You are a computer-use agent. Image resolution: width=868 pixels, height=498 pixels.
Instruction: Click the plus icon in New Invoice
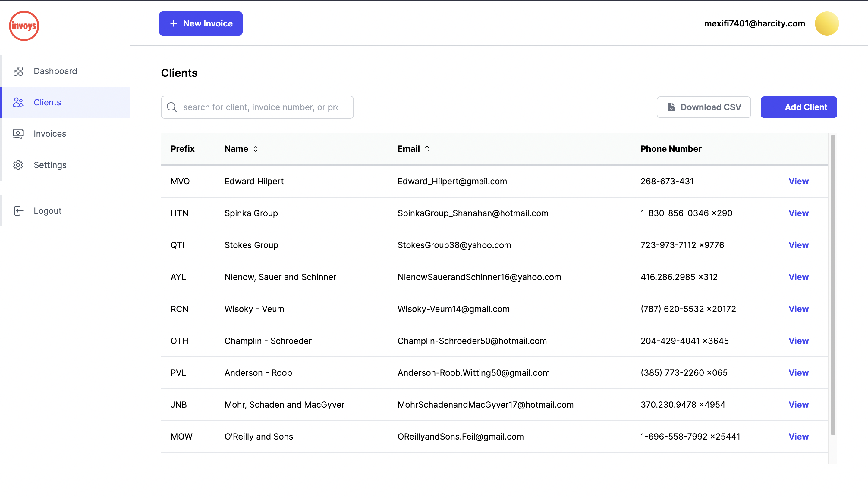(174, 23)
